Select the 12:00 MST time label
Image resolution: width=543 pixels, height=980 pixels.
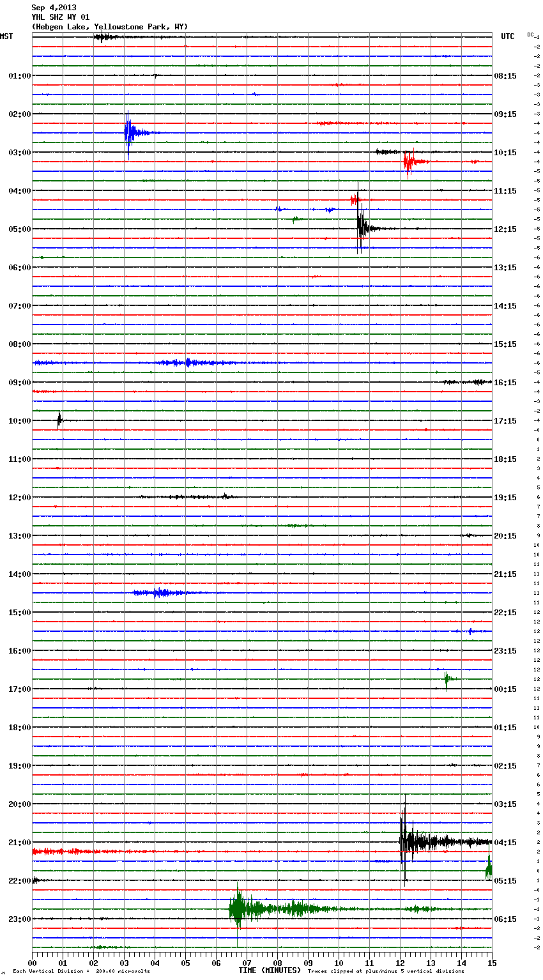(20, 498)
